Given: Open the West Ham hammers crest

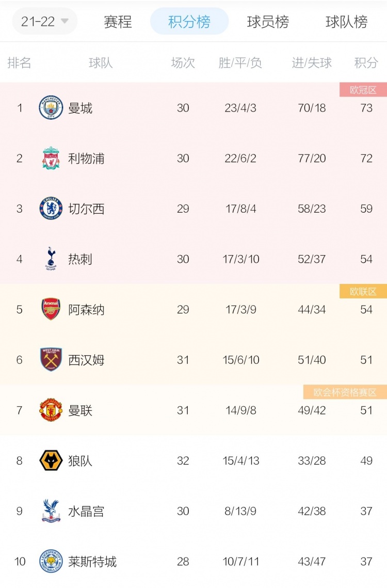Looking at the screenshot, I should tap(51, 360).
